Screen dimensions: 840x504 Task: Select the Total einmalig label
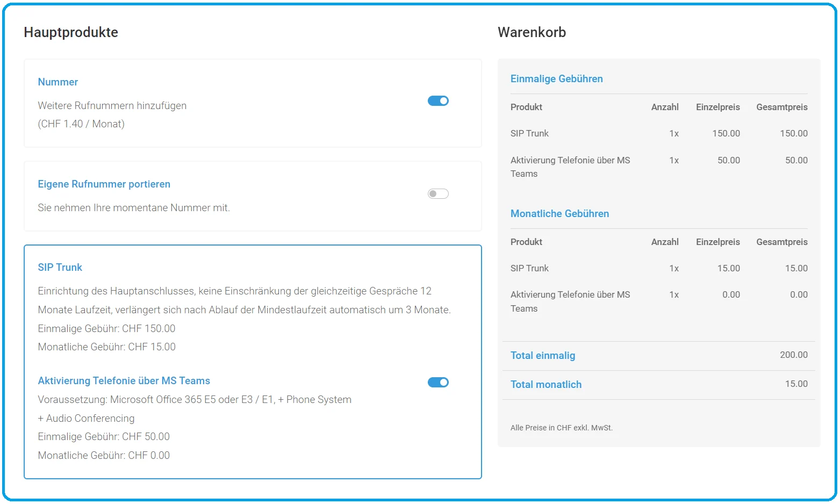click(543, 356)
